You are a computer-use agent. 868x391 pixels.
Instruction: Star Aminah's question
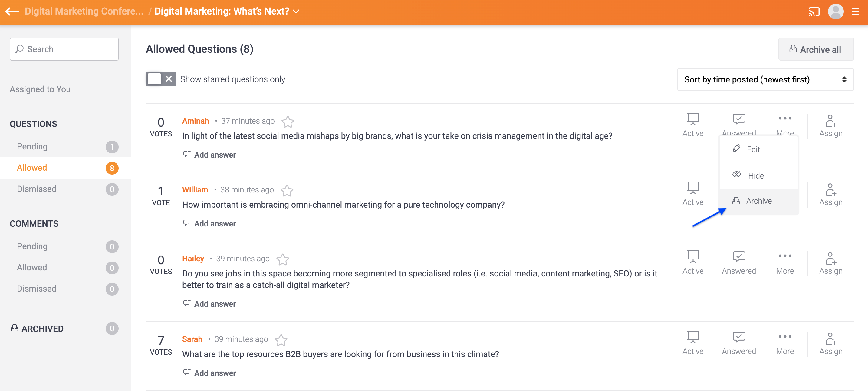288,122
